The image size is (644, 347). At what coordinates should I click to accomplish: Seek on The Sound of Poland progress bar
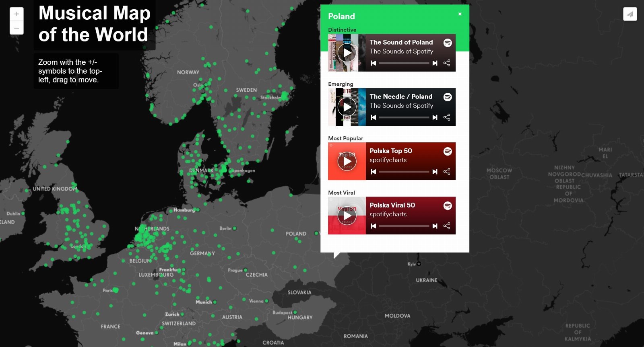(404, 63)
